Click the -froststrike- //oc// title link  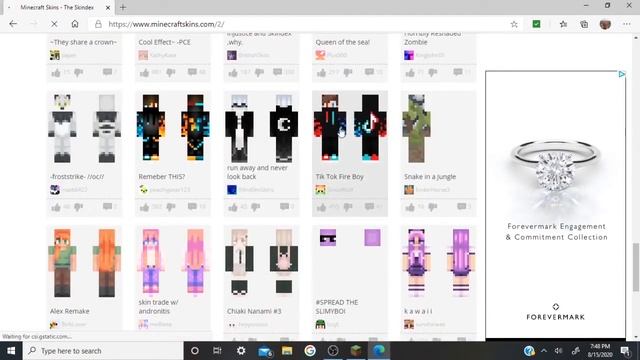(77, 177)
